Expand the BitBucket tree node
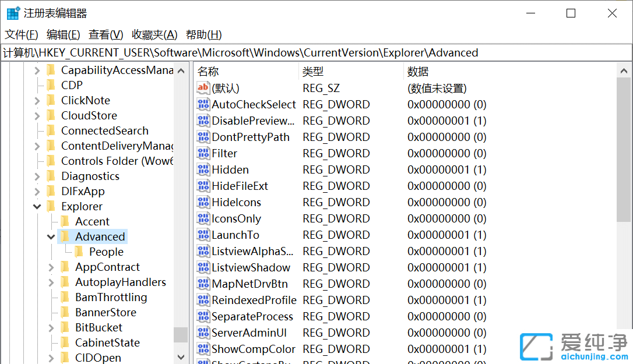The image size is (633, 364). [x=51, y=327]
